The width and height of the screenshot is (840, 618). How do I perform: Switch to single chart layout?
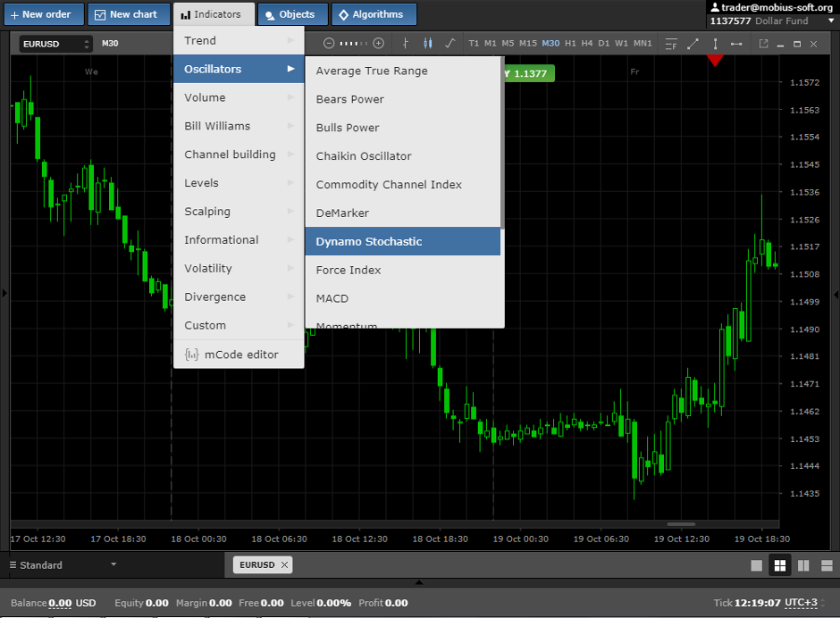[756, 565]
